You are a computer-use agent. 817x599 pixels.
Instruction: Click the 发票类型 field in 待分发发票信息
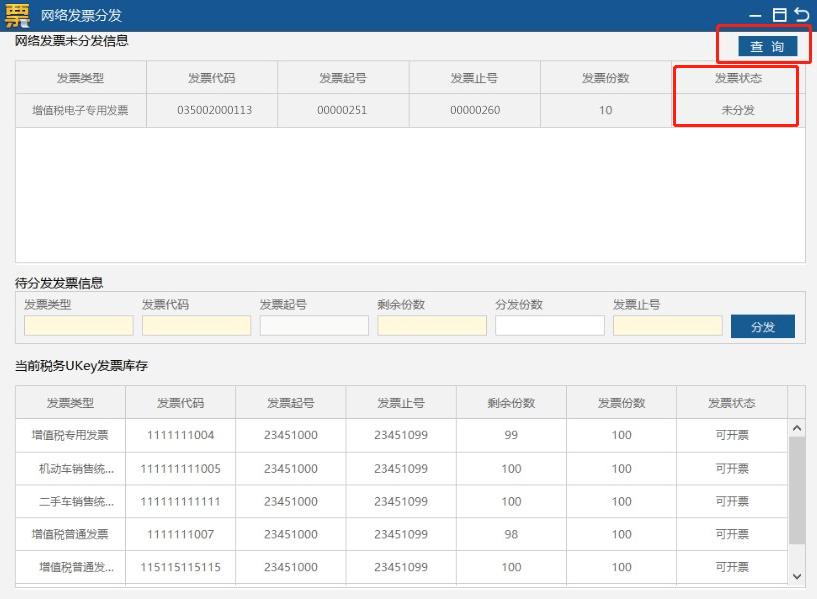(x=78, y=326)
